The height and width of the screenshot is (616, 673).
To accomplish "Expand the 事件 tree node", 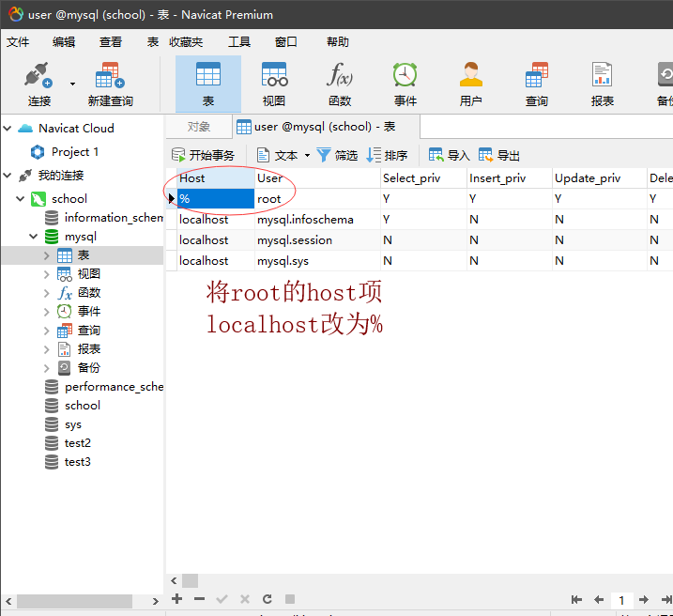I will pyautogui.click(x=46, y=312).
